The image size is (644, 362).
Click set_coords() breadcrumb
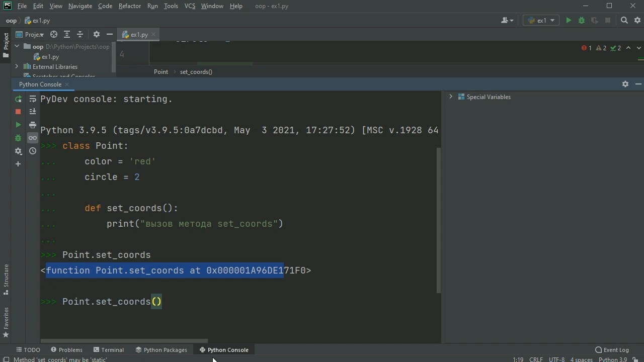click(196, 72)
